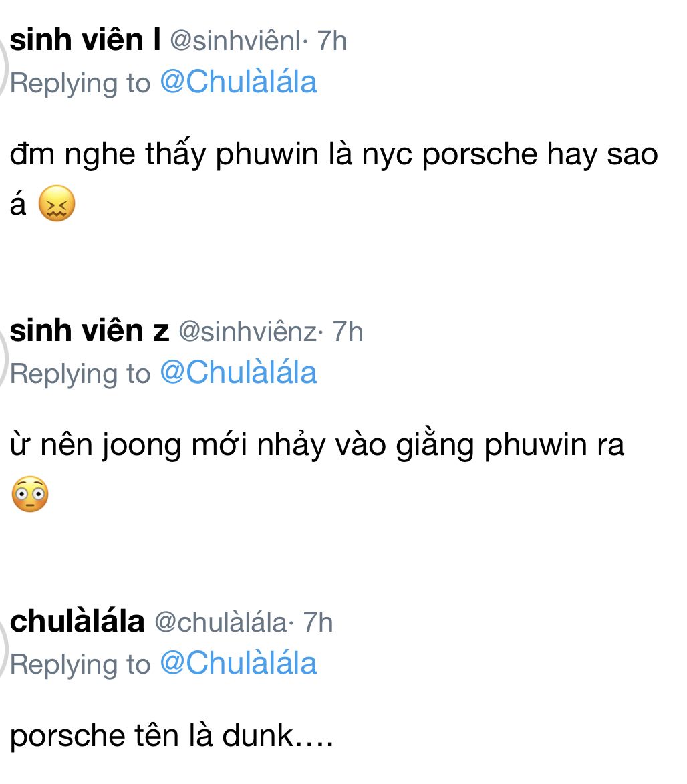Open the tweet 'porsche tên là dunk'
The height and width of the screenshot is (784, 687).
click(172, 737)
